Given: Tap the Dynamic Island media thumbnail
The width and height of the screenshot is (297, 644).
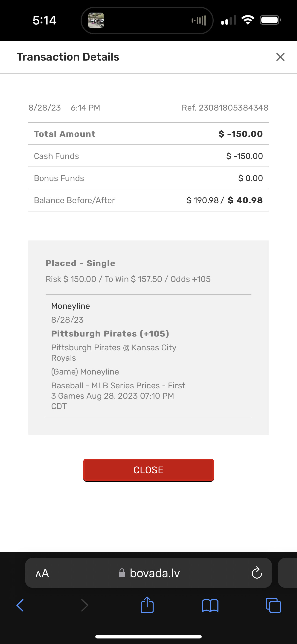Looking at the screenshot, I should click(96, 20).
